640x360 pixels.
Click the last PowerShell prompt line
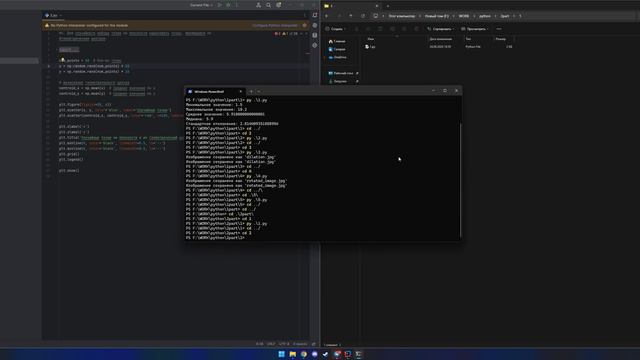coord(215,238)
